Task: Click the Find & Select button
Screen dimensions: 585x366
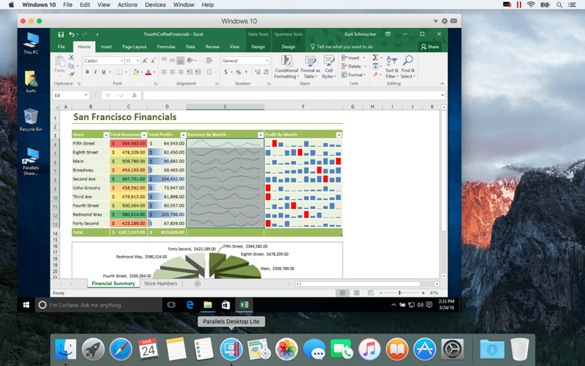Action: point(408,67)
